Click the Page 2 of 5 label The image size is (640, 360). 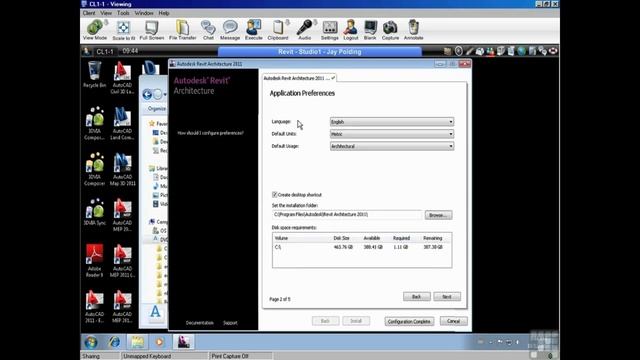point(280,299)
